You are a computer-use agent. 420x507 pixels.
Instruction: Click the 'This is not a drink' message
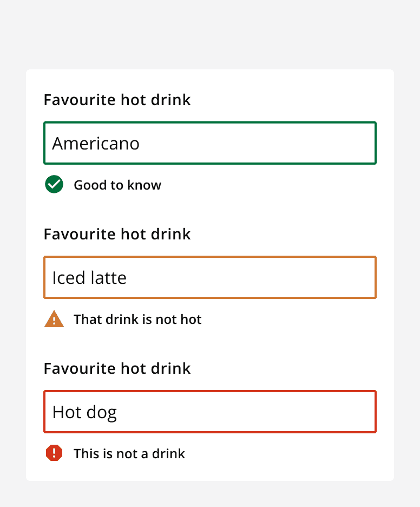pos(129,454)
